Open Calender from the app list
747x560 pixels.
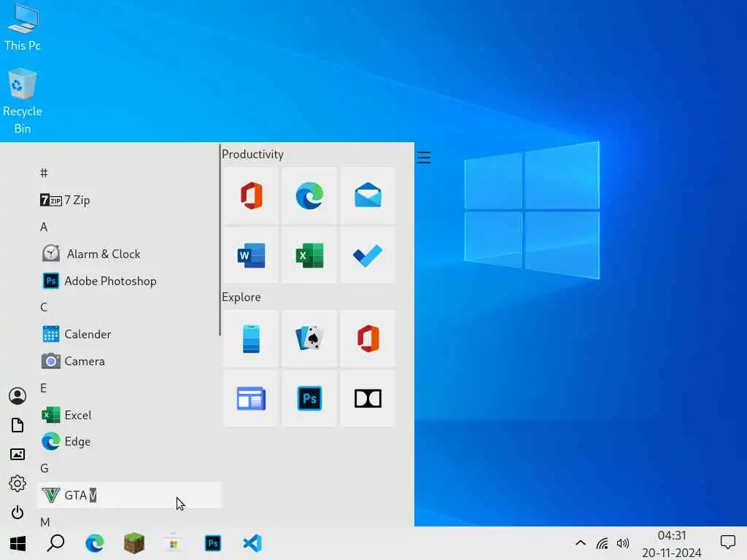click(x=128, y=334)
